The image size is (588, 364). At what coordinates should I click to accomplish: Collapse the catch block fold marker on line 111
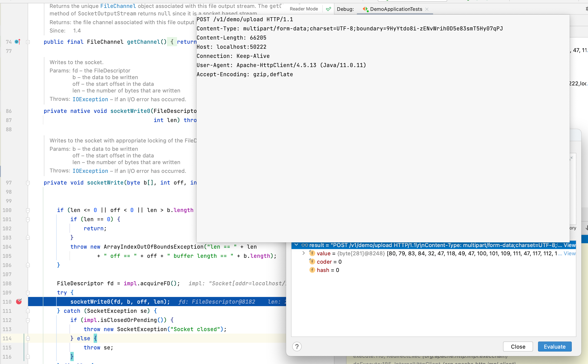click(28, 311)
